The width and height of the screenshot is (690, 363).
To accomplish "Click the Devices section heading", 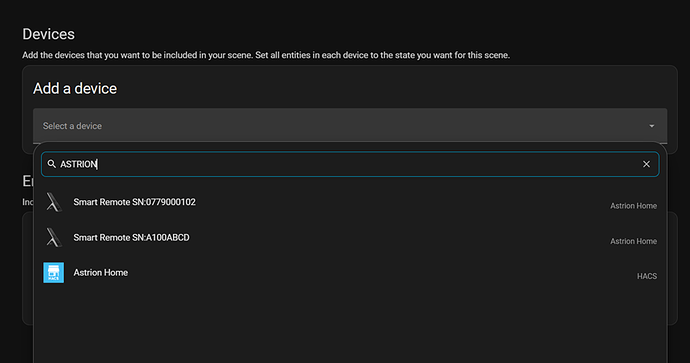I will pos(48,34).
